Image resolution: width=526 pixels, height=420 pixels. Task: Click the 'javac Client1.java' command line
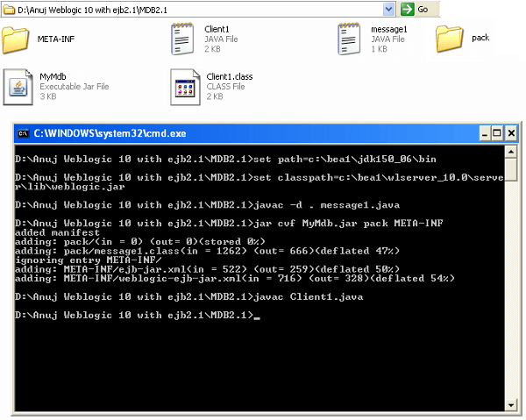tap(188, 297)
